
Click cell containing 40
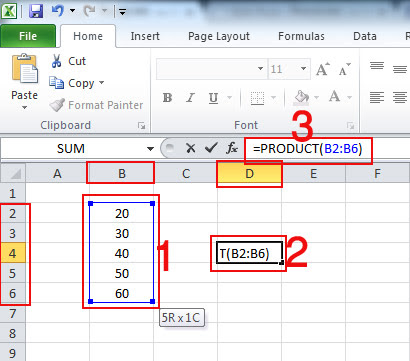pyautogui.click(x=122, y=253)
